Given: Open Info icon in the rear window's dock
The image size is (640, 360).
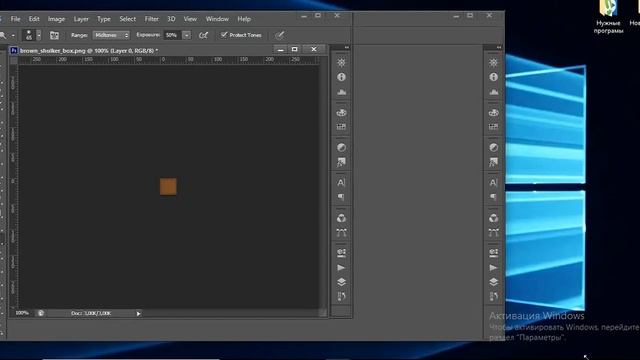Looking at the screenshot, I should 493,77.
